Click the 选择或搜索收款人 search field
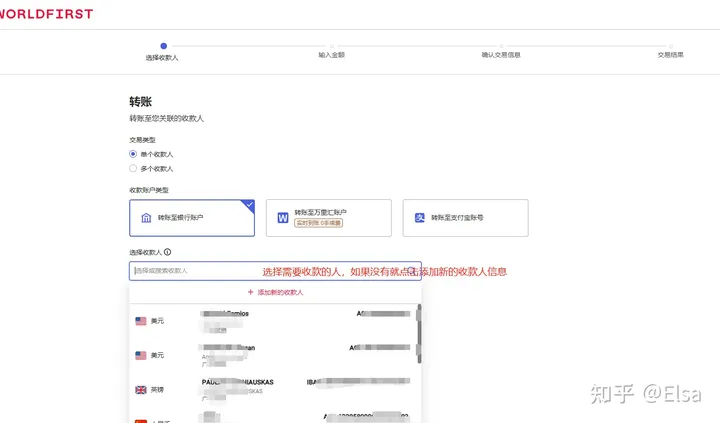 click(x=275, y=271)
